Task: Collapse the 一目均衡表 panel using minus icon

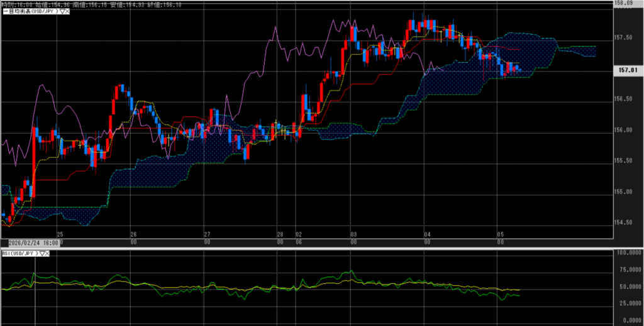Action: [x=5, y=11]
